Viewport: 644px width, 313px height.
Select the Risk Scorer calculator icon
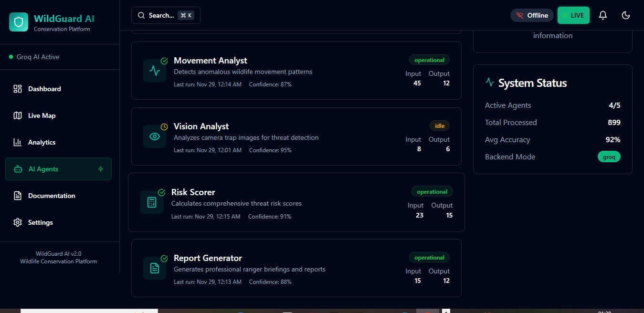pos(151,202)
